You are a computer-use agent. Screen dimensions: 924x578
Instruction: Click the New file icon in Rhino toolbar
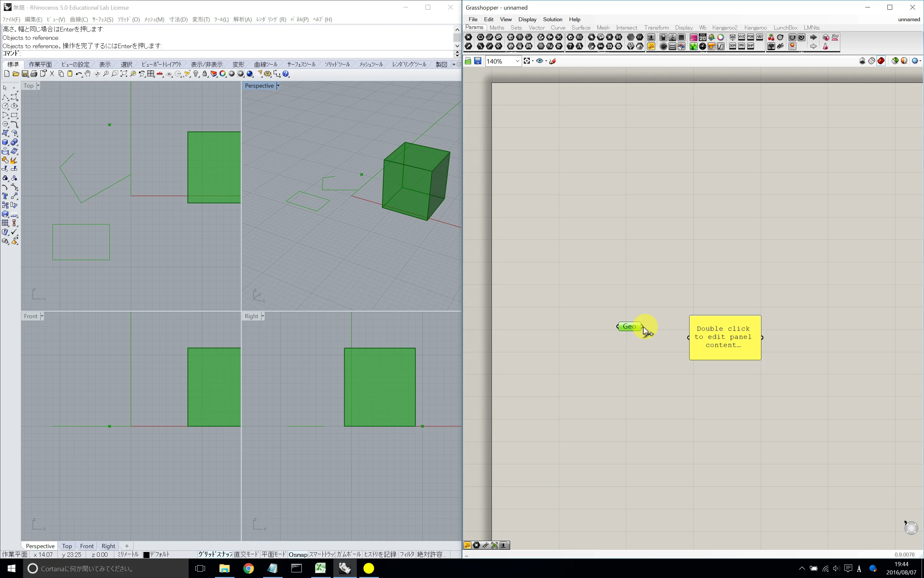(x=6, y=74)
